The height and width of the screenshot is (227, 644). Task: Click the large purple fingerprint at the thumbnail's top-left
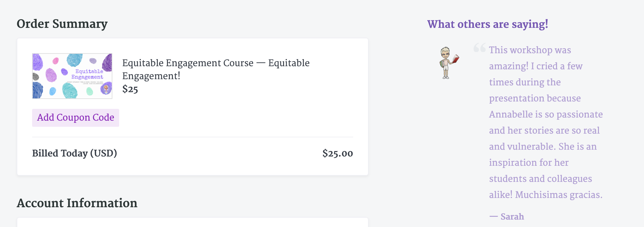[38, 62]
